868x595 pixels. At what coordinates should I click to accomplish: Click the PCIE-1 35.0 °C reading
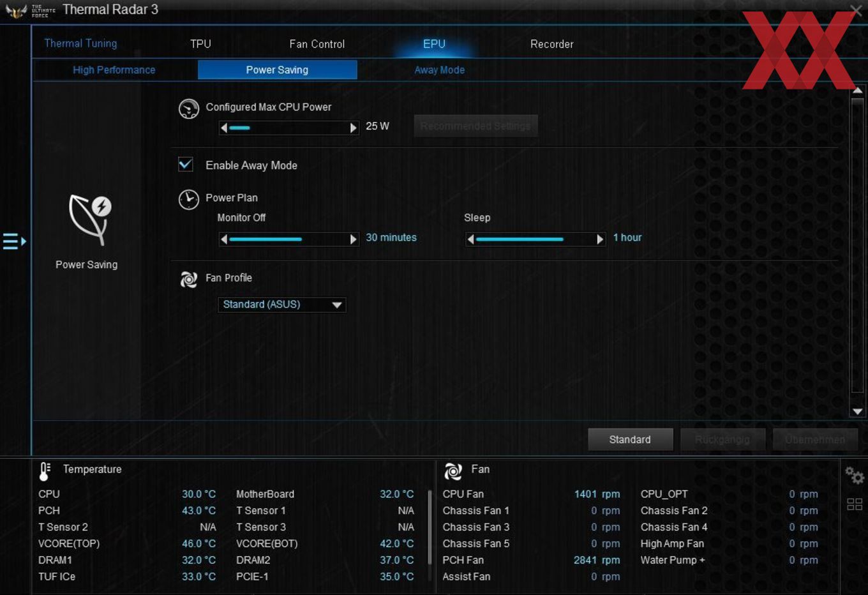coord(396,577)
